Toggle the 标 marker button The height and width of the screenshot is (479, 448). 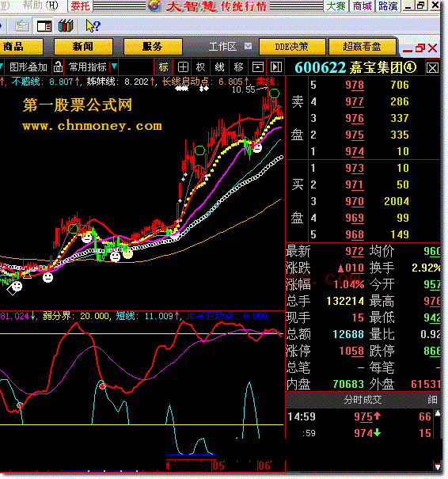[164, 67]
